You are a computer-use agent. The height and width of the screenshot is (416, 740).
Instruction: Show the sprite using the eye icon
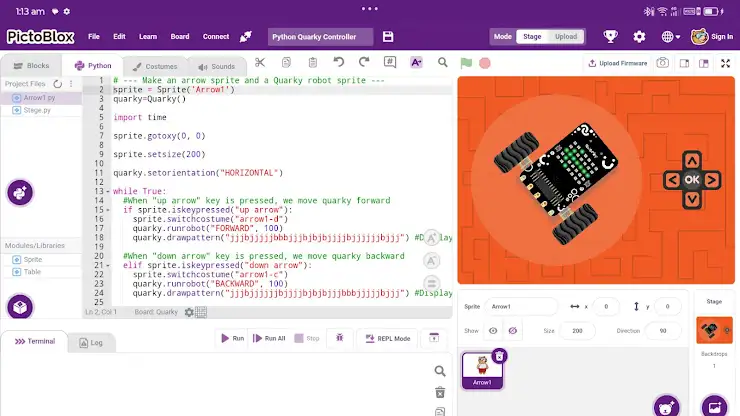[493, 331]
